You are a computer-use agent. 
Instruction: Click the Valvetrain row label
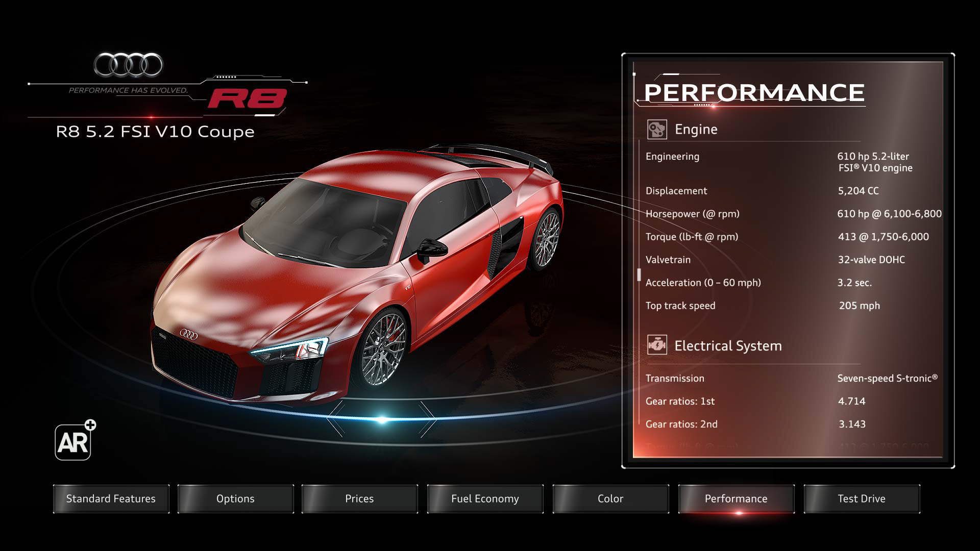668,260
